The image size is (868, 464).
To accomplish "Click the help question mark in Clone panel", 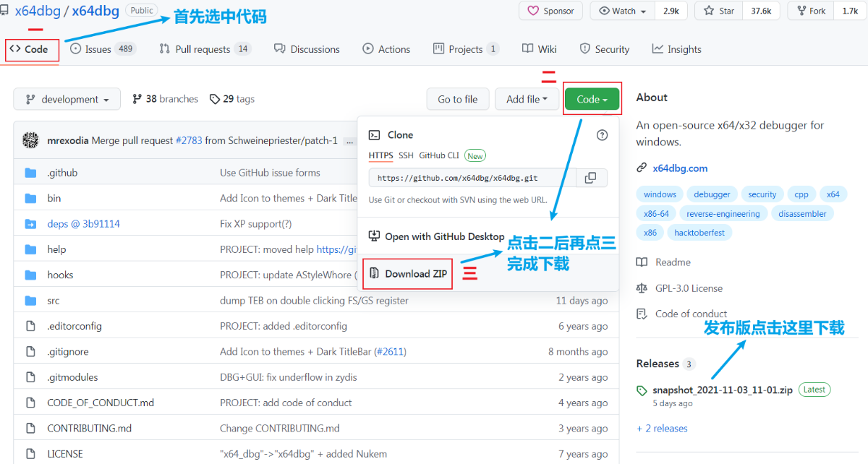I will click(602, 135).
